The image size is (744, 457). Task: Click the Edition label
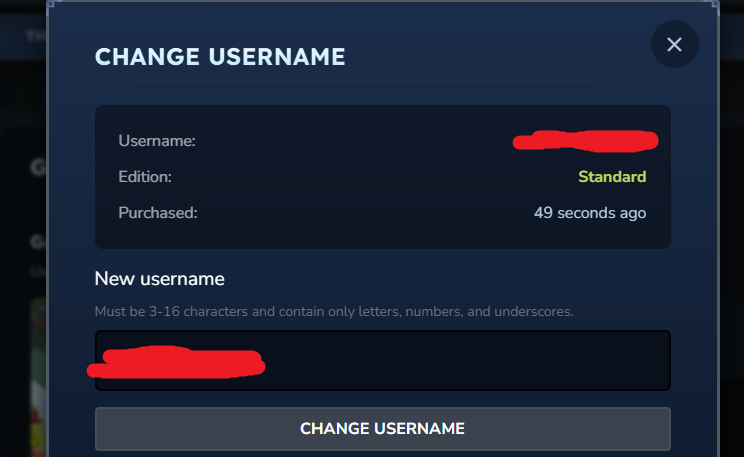(x=145, y=177)
